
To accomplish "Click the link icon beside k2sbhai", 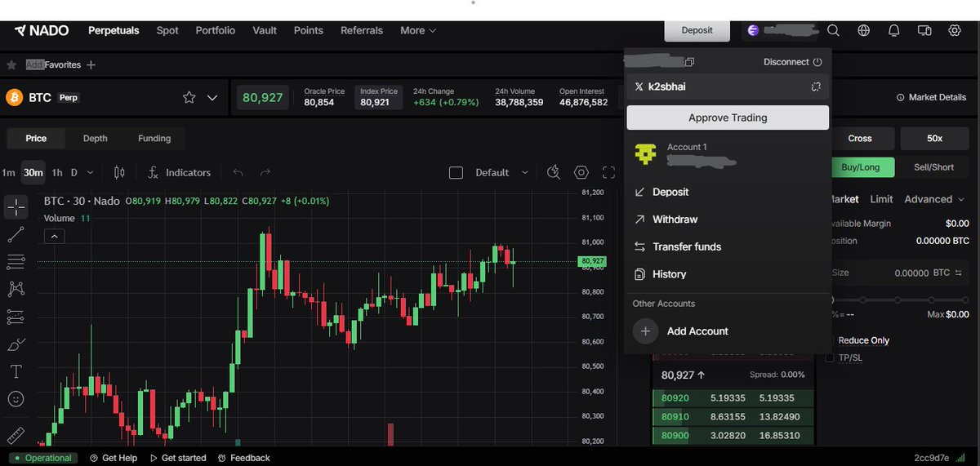I will pos(815,87).
